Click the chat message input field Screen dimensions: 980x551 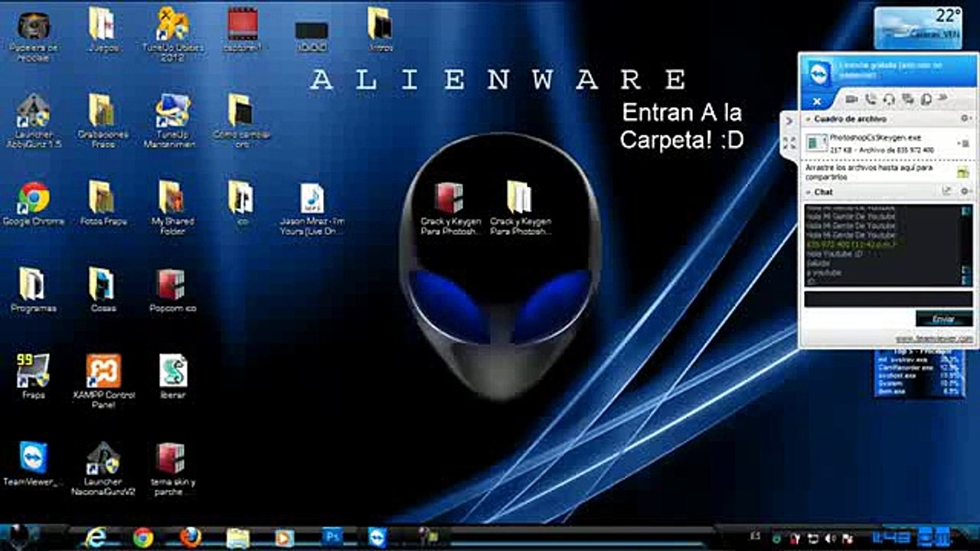point(888,298)
